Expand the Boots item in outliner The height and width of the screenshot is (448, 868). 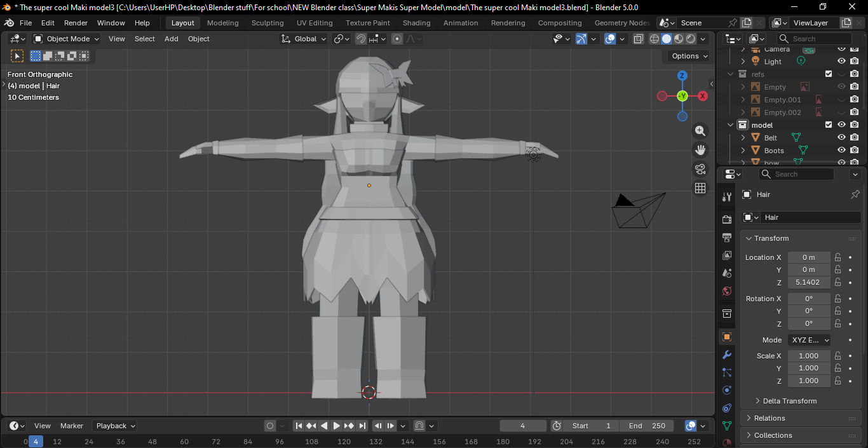tap(743, 151)
